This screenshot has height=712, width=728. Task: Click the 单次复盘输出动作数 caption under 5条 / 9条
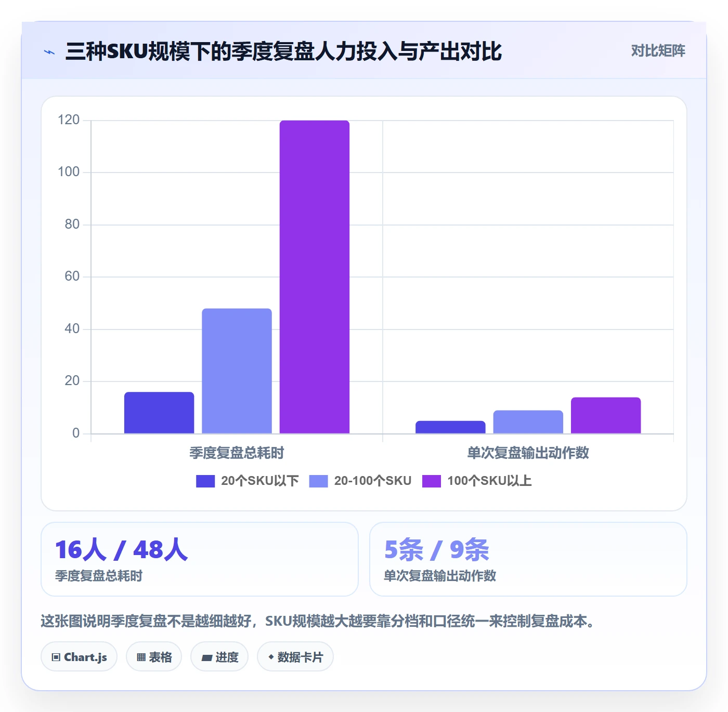(x=440, y=576)
